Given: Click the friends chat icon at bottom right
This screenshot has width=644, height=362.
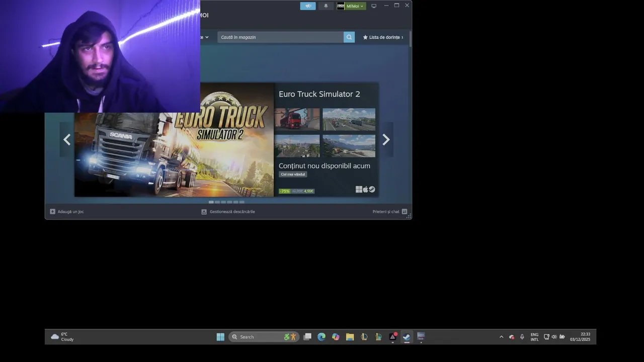Looking at the screenshot, I should pos(405,212).
